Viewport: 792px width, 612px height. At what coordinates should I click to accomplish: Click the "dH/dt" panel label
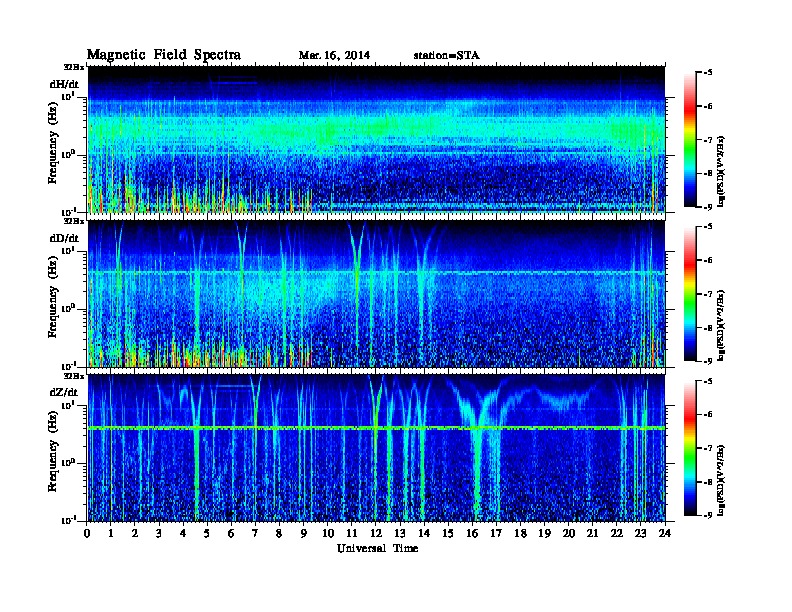coord(64,84)
